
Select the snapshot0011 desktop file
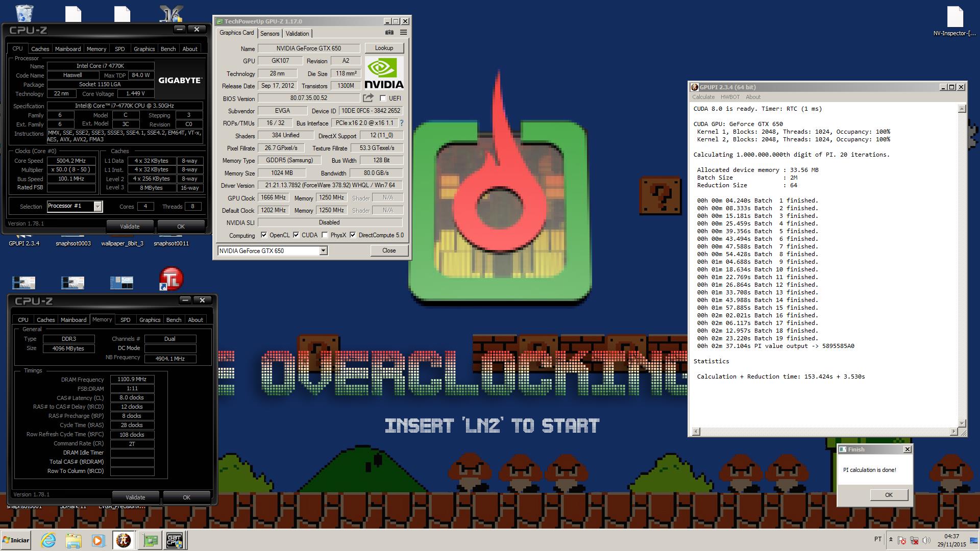[171, 243]
